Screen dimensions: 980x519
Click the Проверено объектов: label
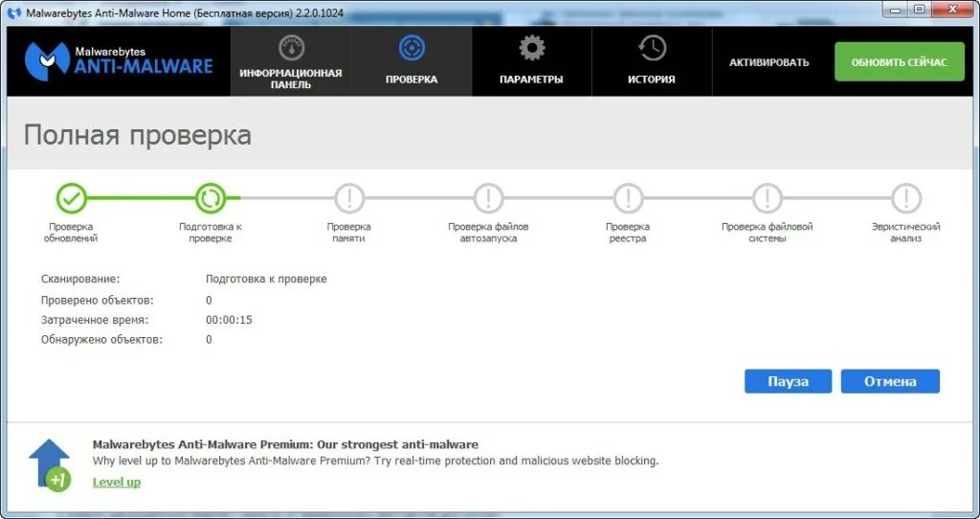tap(97, 300)
